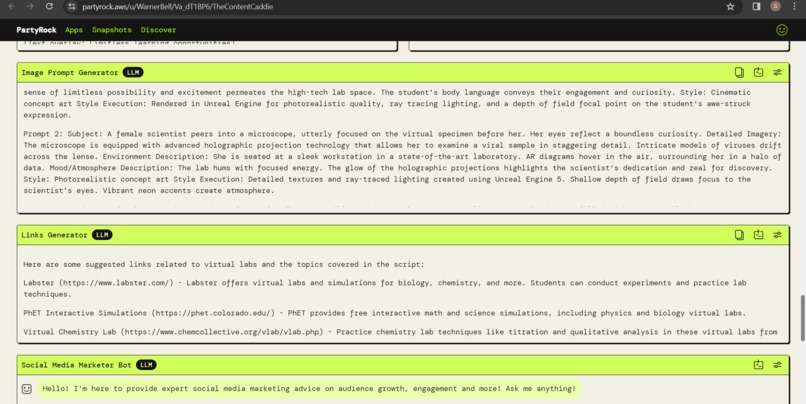
Task: Click the Social Media Marketer Bot title
Action: [77, 365]
